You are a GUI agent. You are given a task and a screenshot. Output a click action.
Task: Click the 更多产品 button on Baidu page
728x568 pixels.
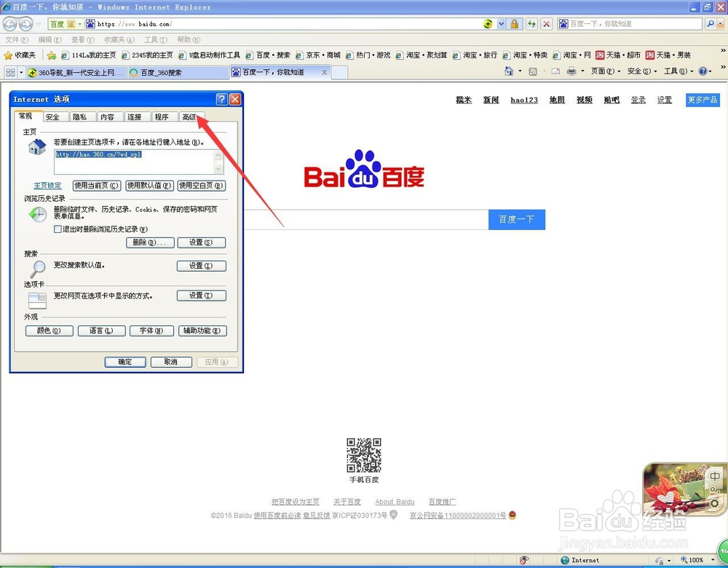point(703,100)
